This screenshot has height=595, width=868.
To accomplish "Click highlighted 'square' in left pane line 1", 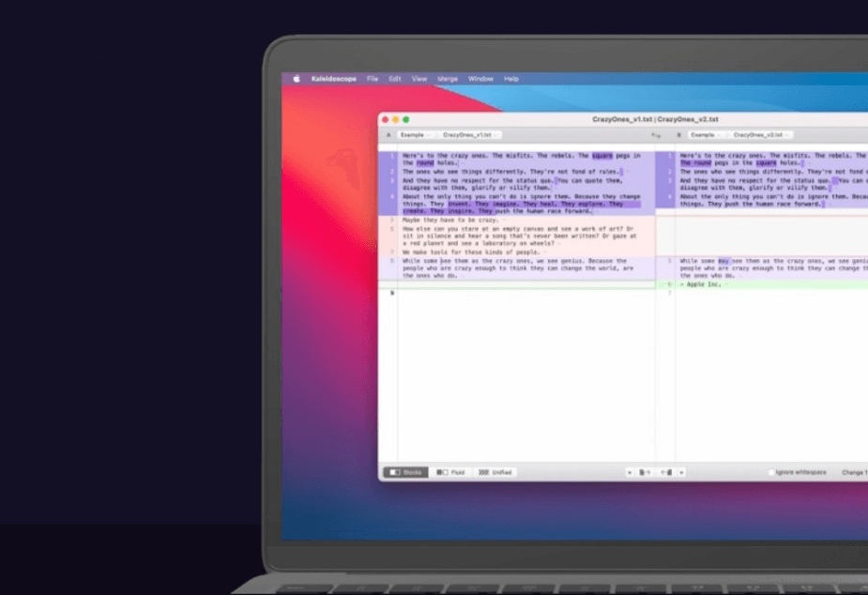I will pyautogui.click(x=602, y=156).
